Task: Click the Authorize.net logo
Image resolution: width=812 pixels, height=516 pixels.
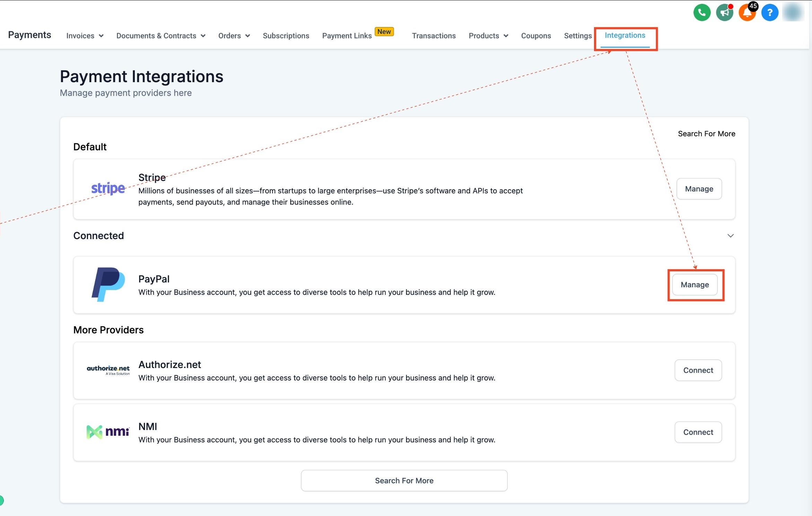Action: pyautogui.click(x=108, y=370)
